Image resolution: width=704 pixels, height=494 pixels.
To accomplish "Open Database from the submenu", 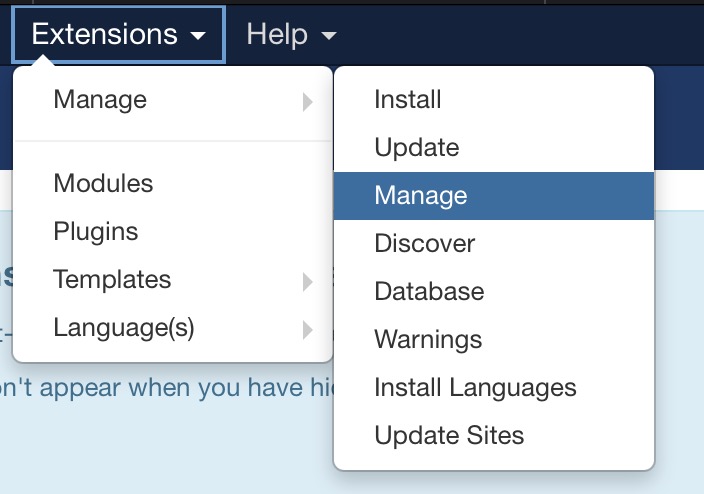I will (x=429, y=292).
